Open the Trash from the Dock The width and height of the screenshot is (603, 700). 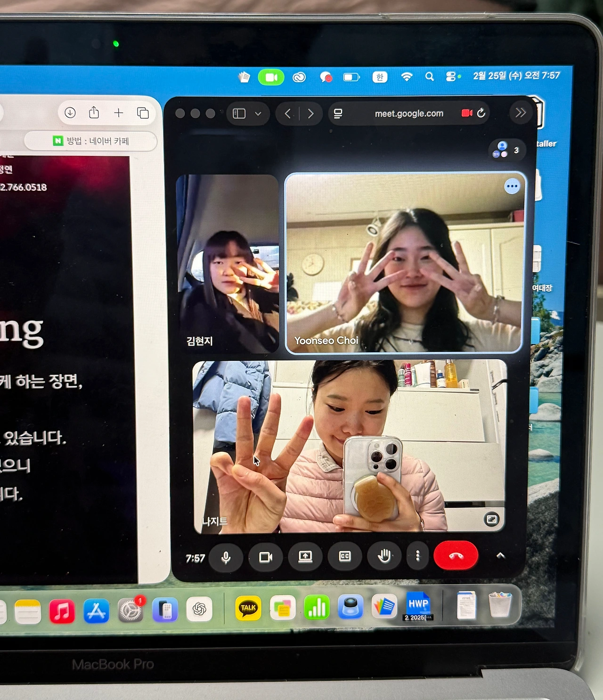tap(499, 604)
